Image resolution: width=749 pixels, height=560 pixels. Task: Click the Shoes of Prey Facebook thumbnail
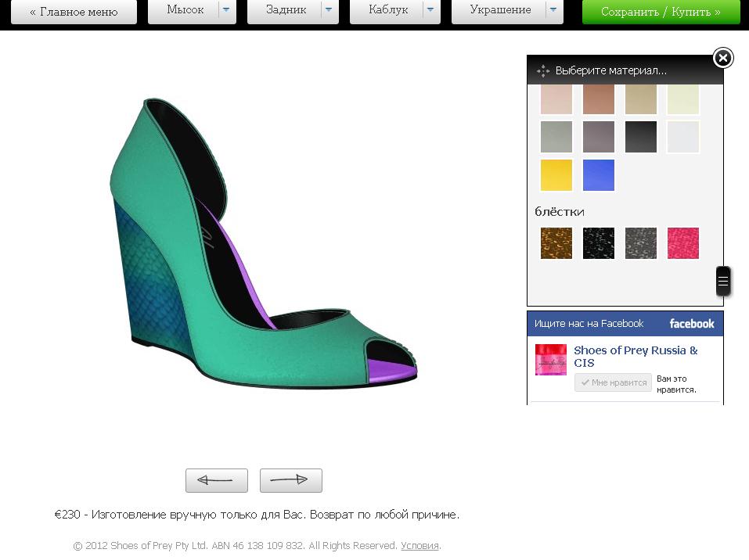[x=551, y=360]
